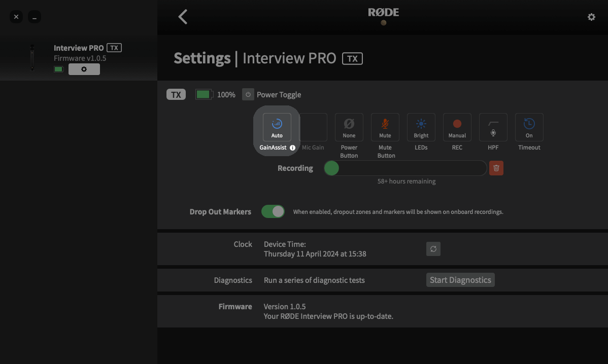Click the battery icon in settings header
This screenshot has width=608, height=364.
tap(204, 94)
